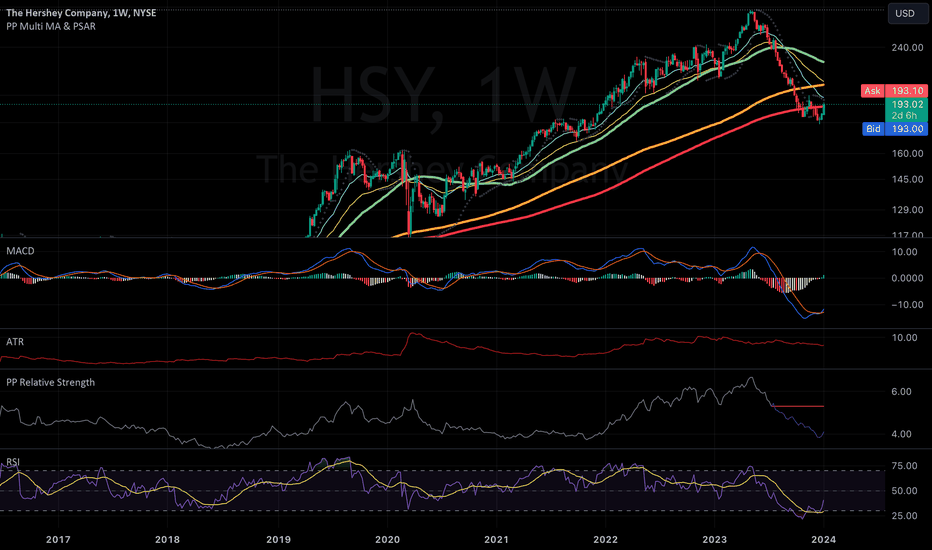Click the 240.00 price axis value

click(x=907, y=48)
